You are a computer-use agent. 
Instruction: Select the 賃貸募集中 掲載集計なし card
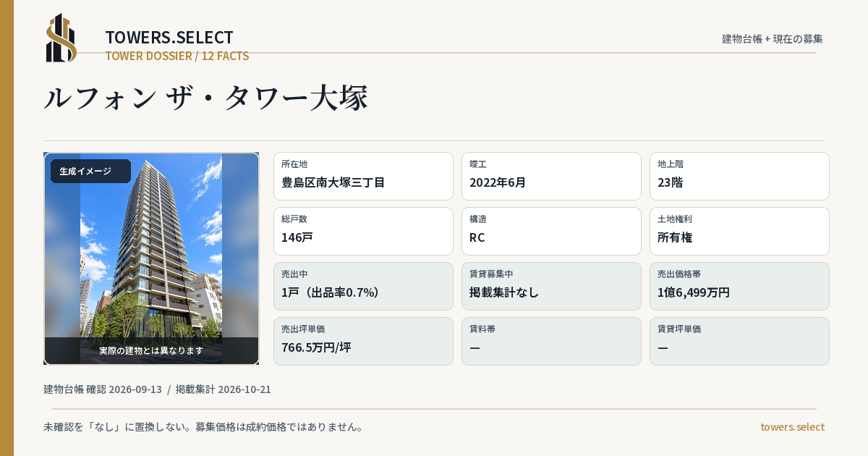tap(551, 286)
